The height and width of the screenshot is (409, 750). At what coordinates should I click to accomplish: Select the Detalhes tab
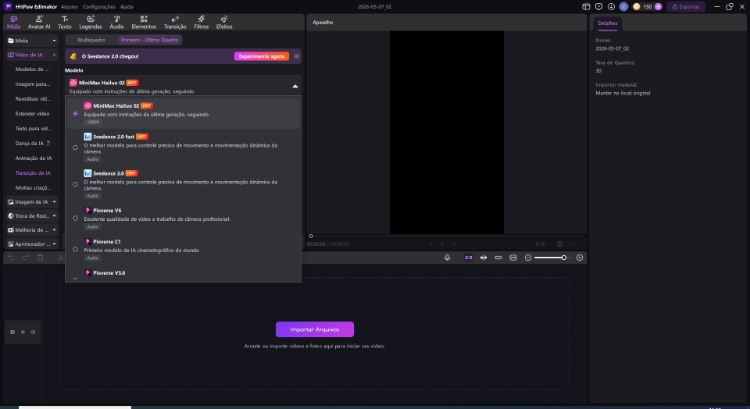click(607, 23)
